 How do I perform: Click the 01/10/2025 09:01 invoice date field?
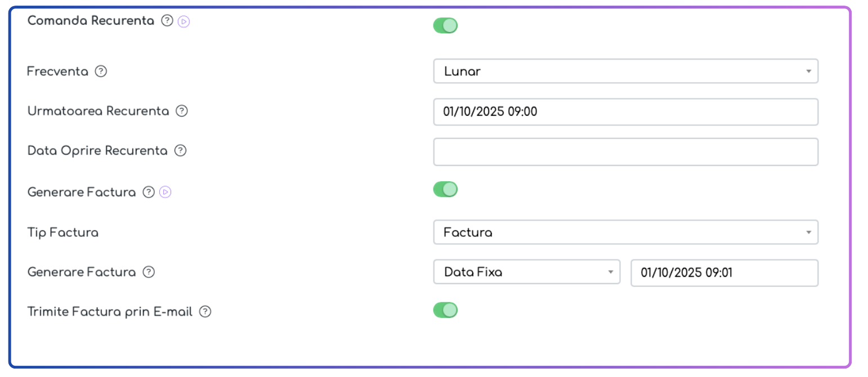[724, 273]
